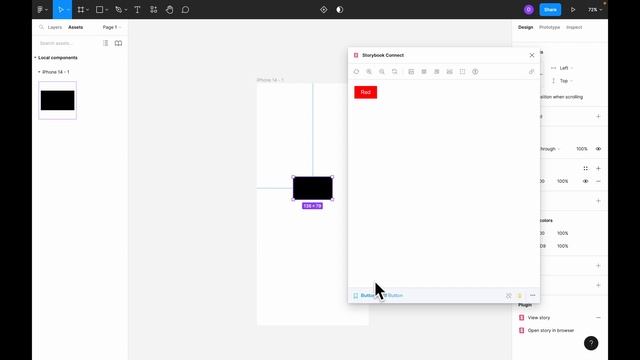Screen dimensions: 640x360
Task: Close the Storybook Connect plugin window
Action: coord(531,55)
